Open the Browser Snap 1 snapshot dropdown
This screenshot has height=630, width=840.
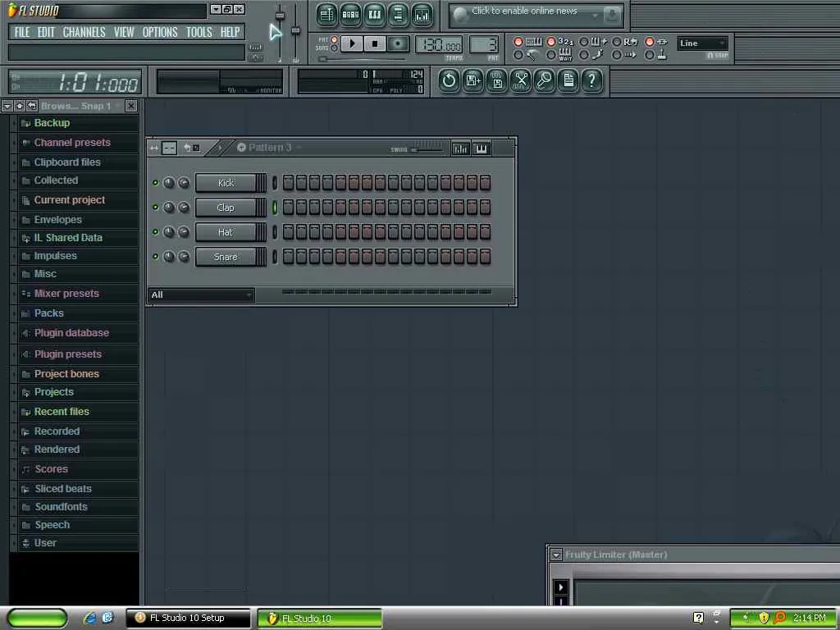pyautogui.click(x=80, y=106)
